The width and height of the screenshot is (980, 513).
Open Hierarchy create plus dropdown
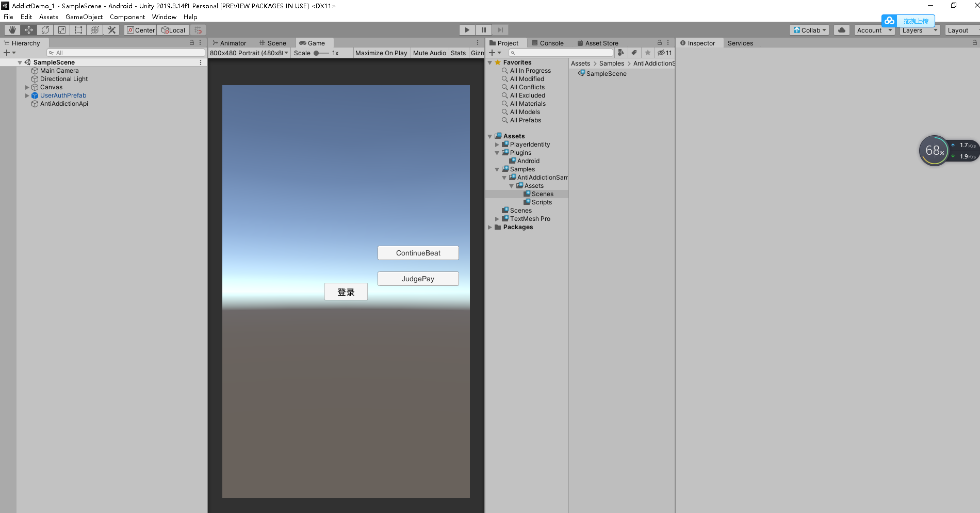9,53
